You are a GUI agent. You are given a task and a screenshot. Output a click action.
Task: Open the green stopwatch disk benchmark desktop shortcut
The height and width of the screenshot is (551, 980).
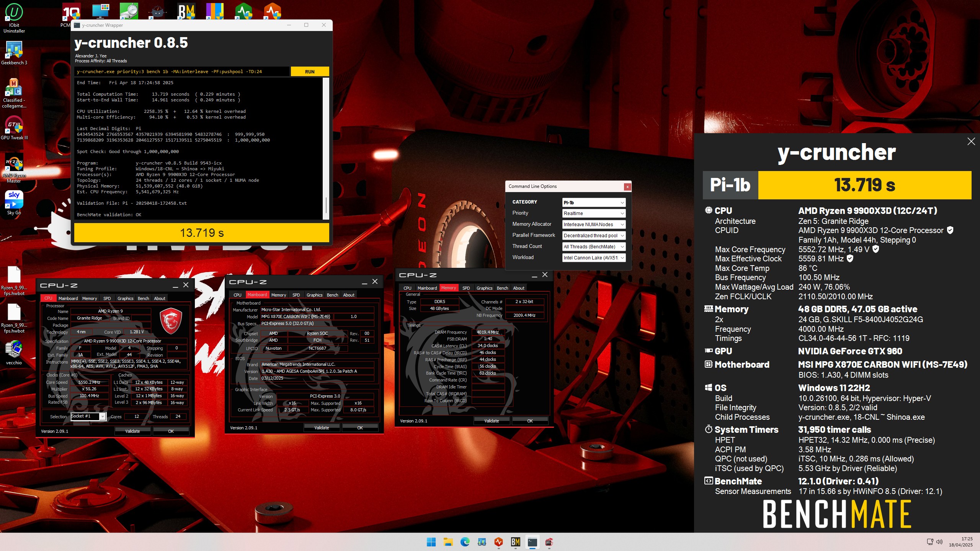[x=129, y=11]
